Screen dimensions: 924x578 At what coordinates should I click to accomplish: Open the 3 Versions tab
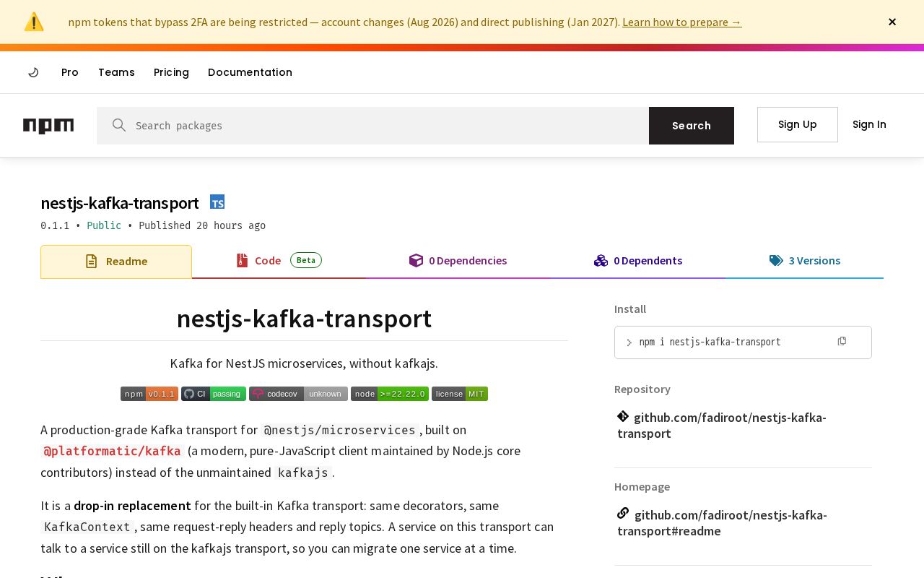coord(804,261)
